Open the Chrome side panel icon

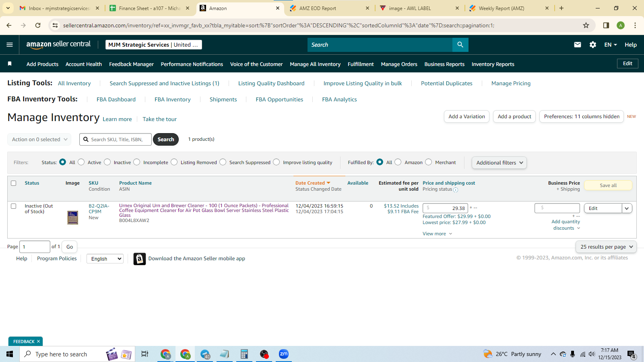606,25
